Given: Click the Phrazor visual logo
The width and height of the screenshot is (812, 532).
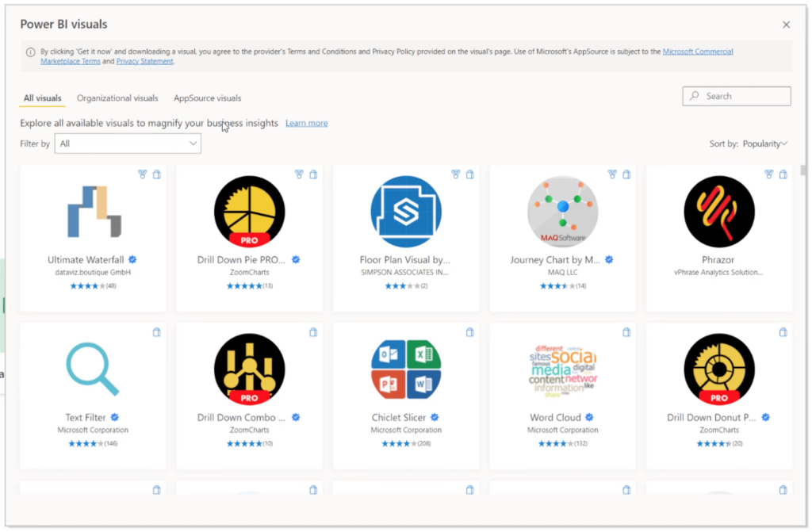Looking at the screenshot, I should [719, 212].
